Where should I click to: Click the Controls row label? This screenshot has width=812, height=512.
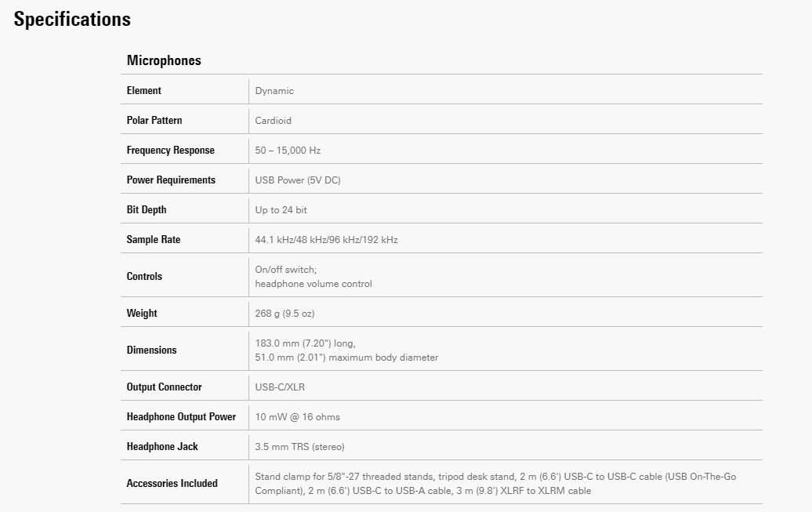(x=144, y=277)
